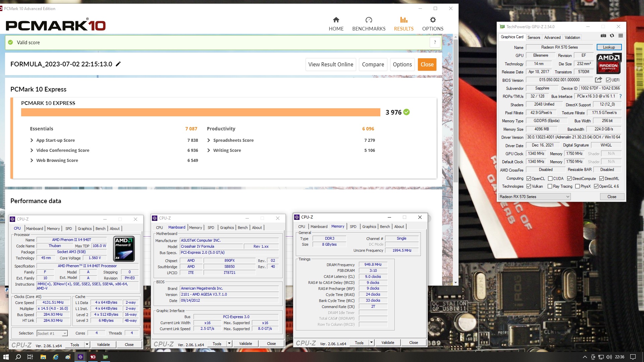Switch to GPU-Z Advanced tab
644x362 pixels.
tap(552, 38)
